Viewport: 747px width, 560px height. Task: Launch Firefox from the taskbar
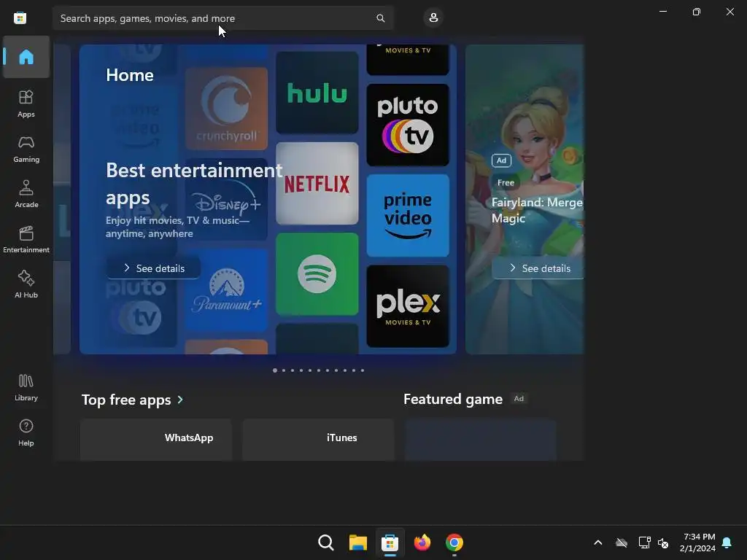422,542
